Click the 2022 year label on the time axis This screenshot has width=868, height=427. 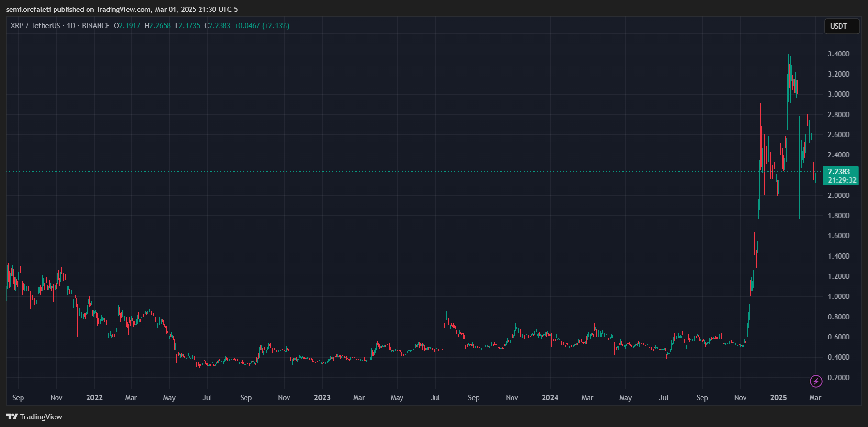[x=94, y=398]
